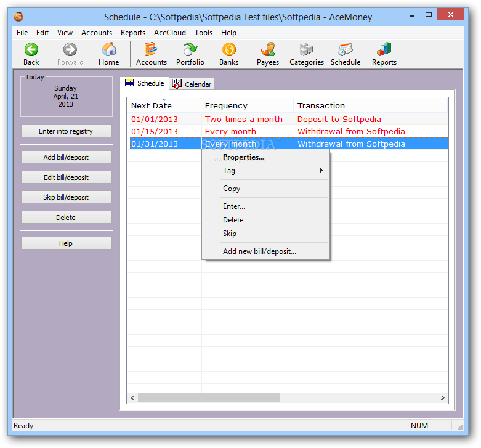Select the 01/01/2013 date cell
The height and width of the screenshot is (448, 481).
point(155,119)
